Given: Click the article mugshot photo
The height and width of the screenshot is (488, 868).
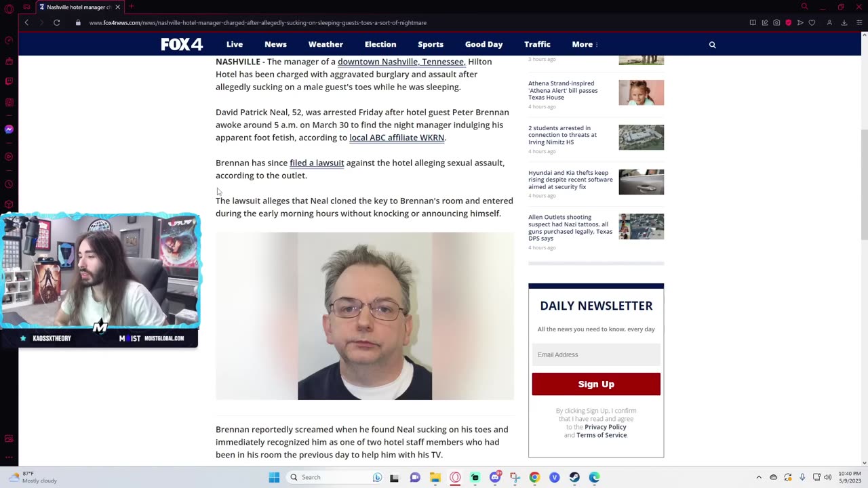Looking at the screenshot, I should (x=365, y=316).
